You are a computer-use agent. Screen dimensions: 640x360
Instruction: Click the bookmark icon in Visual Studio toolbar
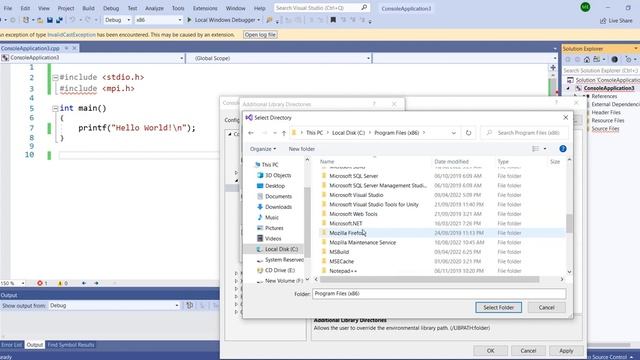pyautogui.click(x=333, y=20)
